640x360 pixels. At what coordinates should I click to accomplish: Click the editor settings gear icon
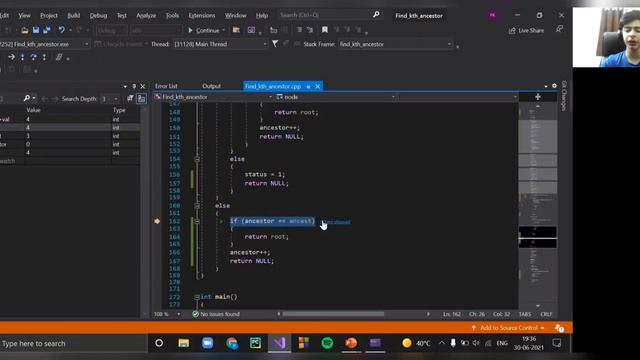(554, 86)
